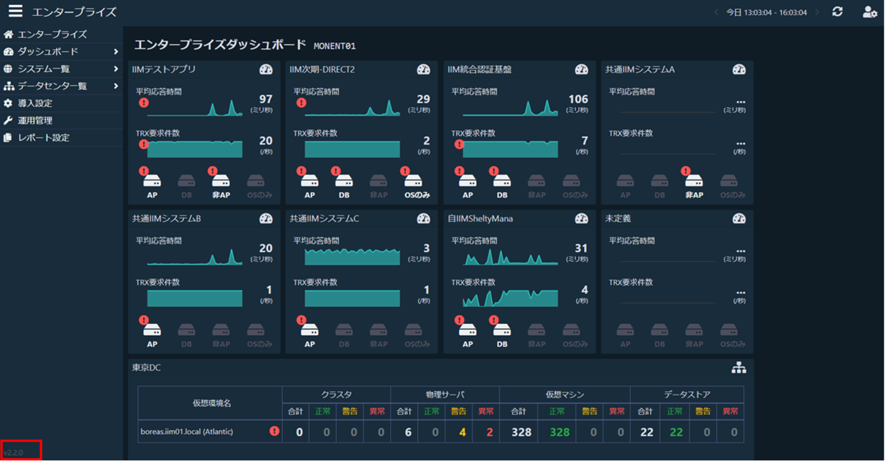Viewport: 886px width, 461px height.
Task: Open the gauge icon on 自IIMSheltyMana card
Action: coord(581,219)
